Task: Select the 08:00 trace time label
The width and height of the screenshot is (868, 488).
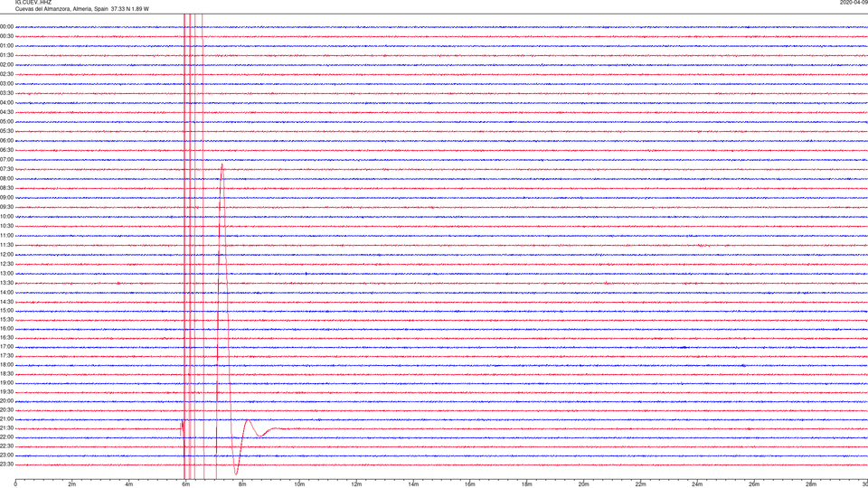Action: (6, 179)
